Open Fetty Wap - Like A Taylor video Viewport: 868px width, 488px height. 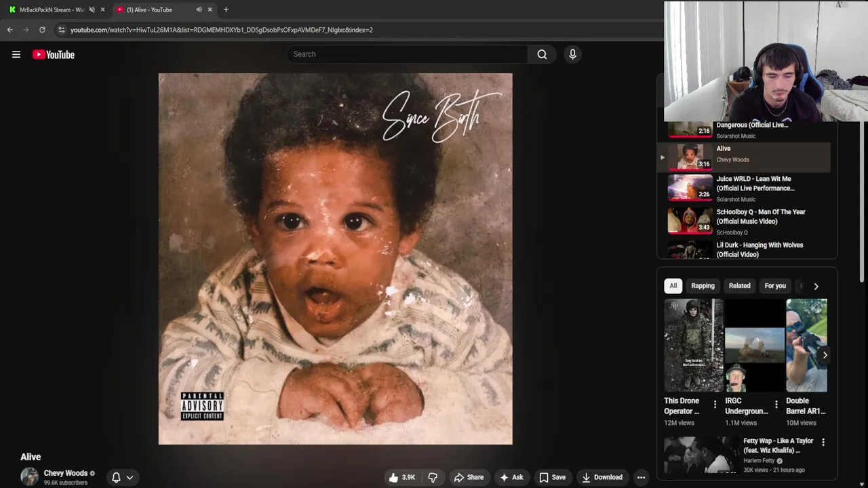(778, 445)
